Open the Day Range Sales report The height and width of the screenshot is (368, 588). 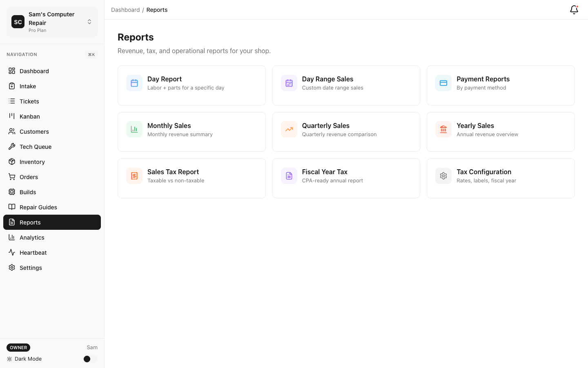[346, 85]
